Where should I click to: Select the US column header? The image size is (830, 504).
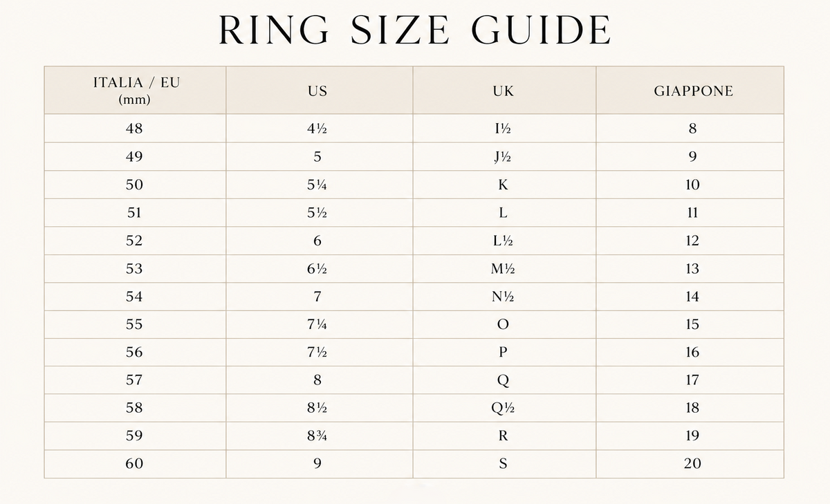319,91
